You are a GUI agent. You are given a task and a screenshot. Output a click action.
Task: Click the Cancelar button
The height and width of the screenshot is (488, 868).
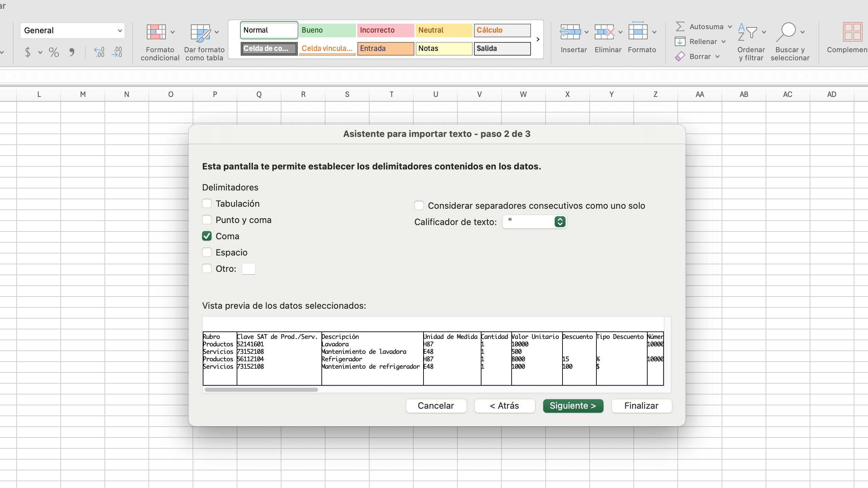[x=436, y=406]
